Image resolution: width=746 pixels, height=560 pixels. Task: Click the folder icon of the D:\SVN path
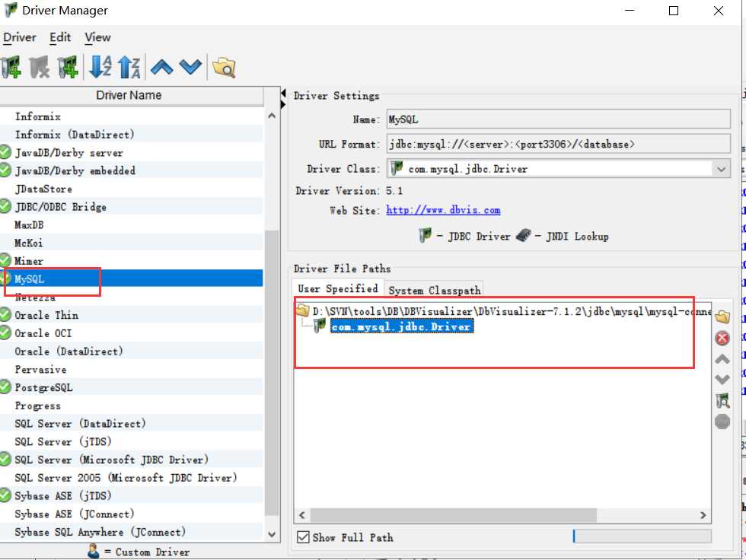302,310
